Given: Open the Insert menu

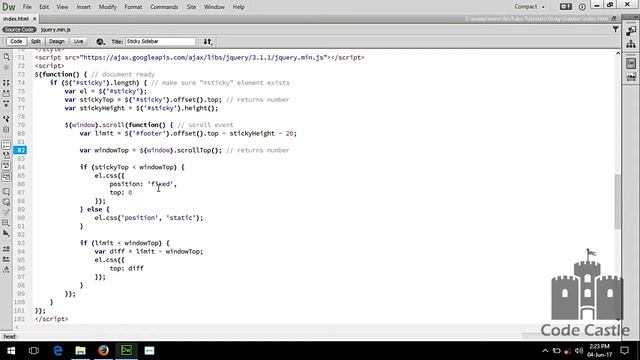Looking at the screenshot, I should point(83,7).
